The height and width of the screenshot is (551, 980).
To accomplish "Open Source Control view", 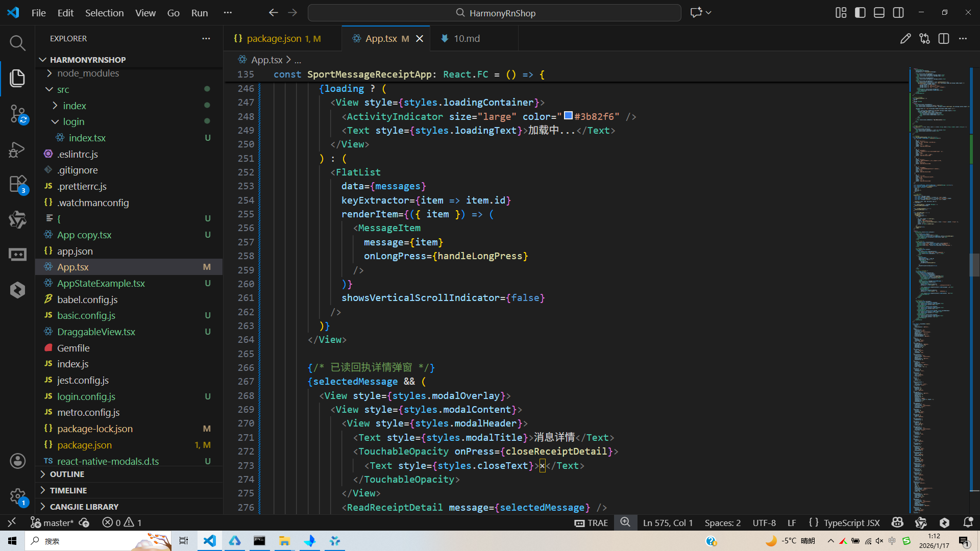I will tap(17, 113).
